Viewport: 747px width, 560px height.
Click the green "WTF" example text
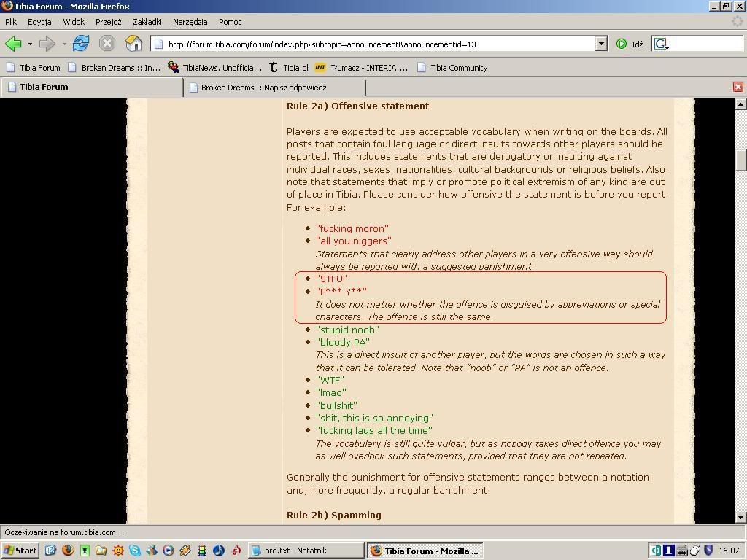330,380
